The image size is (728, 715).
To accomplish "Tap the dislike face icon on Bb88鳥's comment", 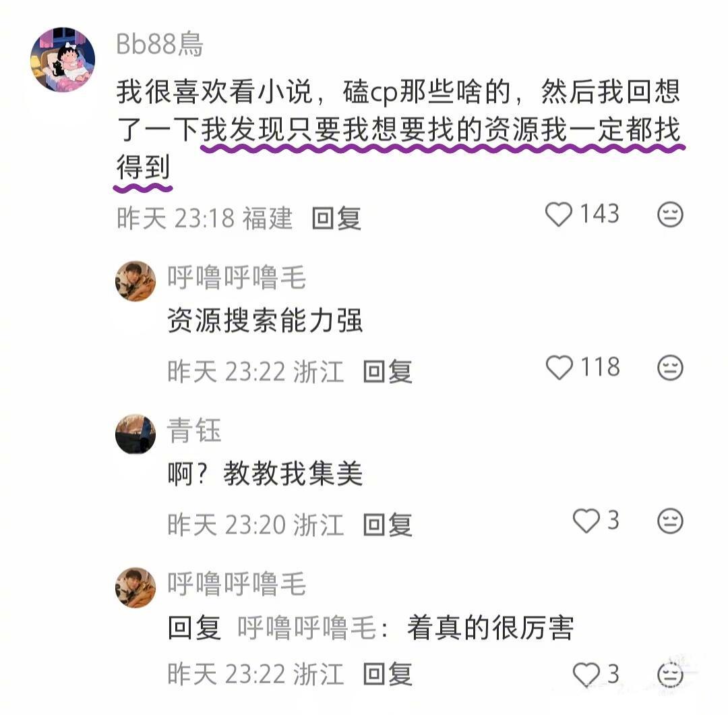I will click(x=670, y=214).
